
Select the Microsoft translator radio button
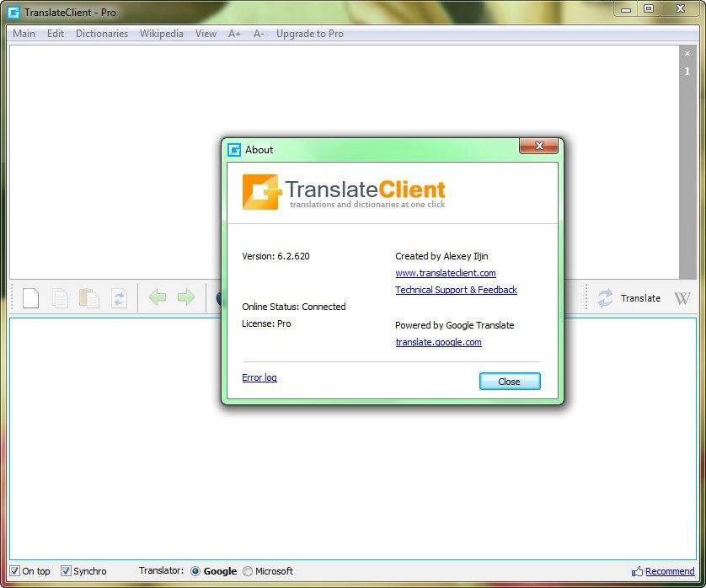pyautogui.click(x=248, y=571)
